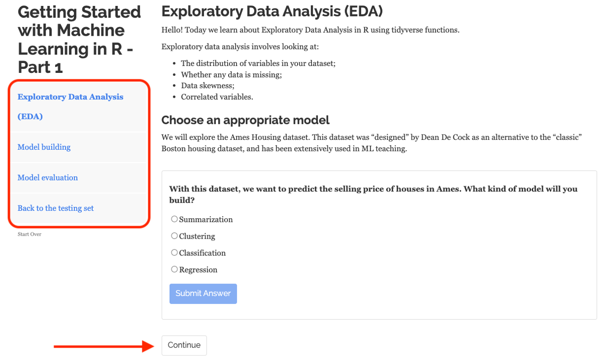This screenshot has width=608, height=364.
Task: Click the Data skewness bullet point
Action: tap(207, 86)
